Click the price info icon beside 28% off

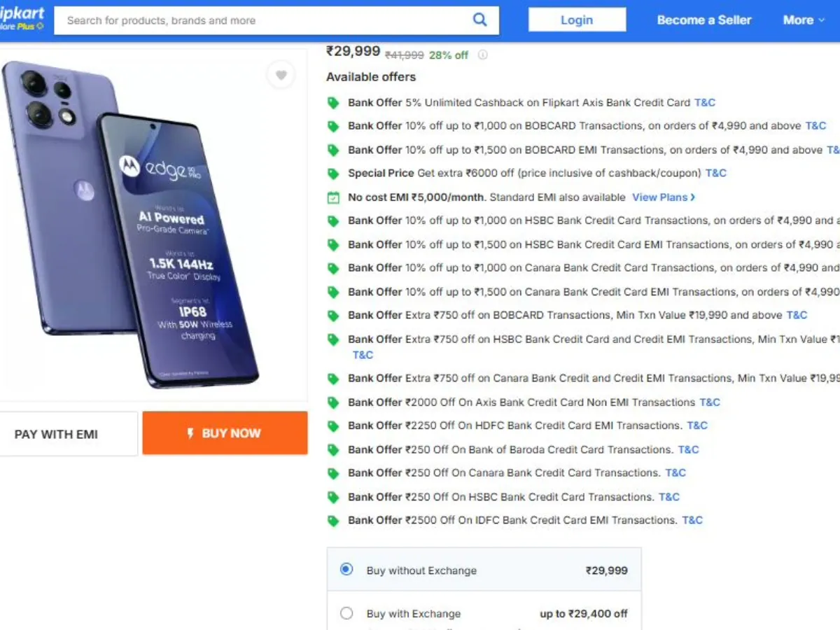coord(482,55)
